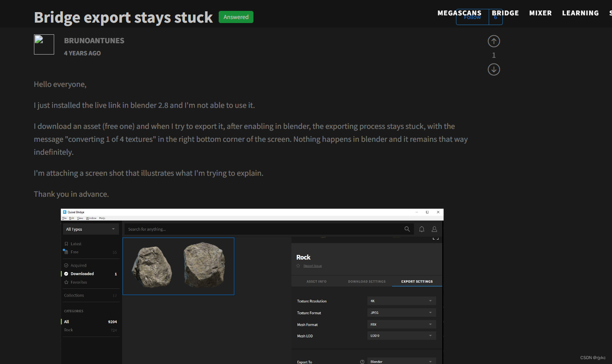Open File menu in Quixel Bridge

(x=64, y=218)
